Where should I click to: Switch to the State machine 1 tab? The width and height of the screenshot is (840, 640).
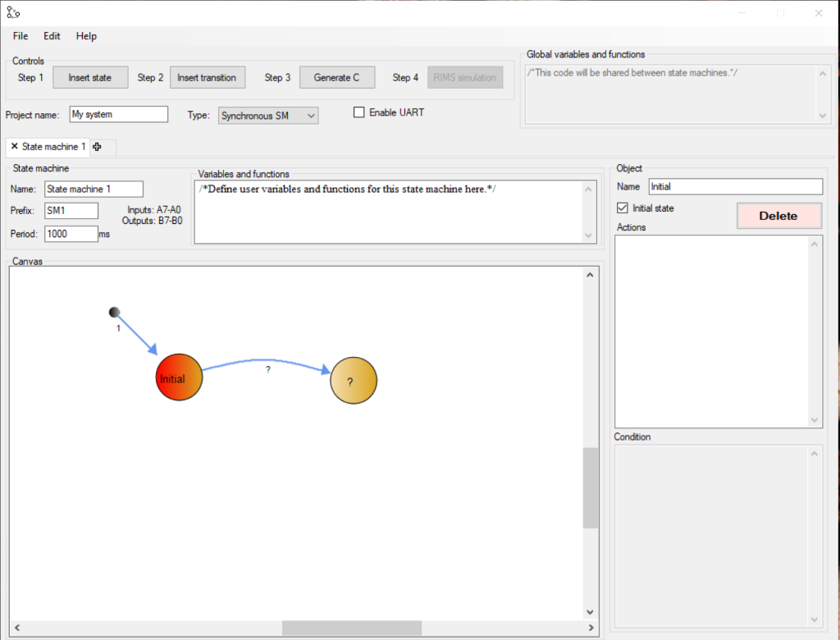click(x=52, y=147)
